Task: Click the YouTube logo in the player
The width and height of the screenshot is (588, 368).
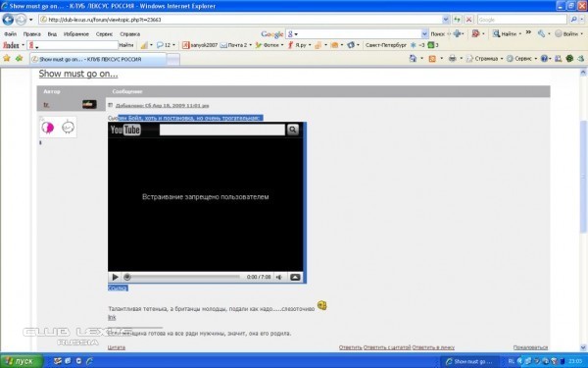Action: (125, 130)
